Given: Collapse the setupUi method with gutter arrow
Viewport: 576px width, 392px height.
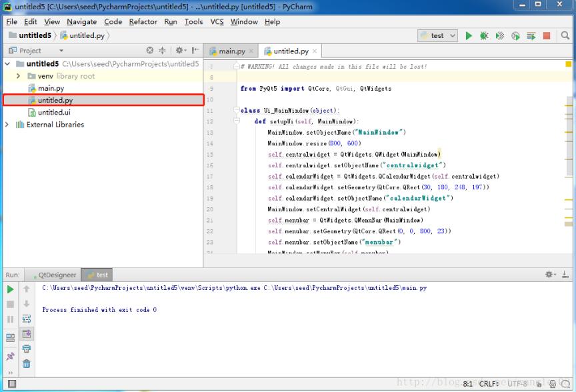Looking at the screenshot, I should coord(236,121).
